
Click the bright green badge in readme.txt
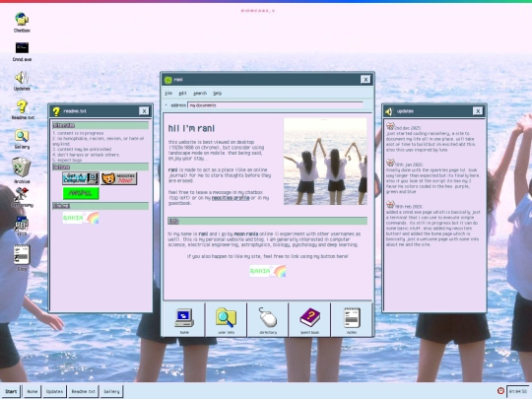pyautogui.click(x=81, y=193)
